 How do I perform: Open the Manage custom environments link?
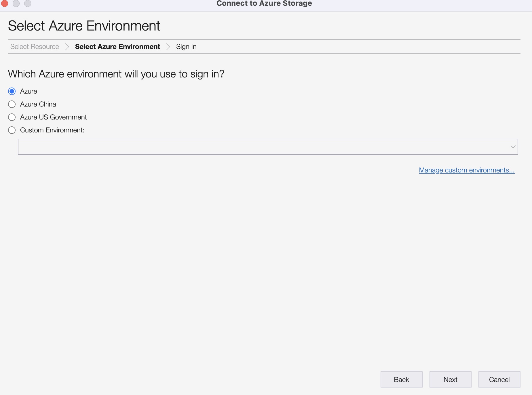(467, 170)
